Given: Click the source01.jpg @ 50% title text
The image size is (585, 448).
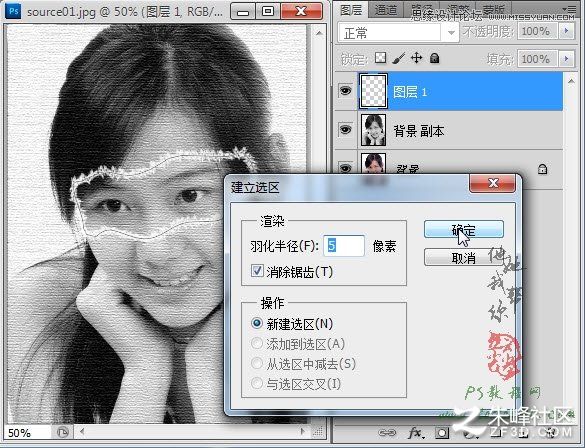Looking at the screenshot, I should [x=125, y=12].
